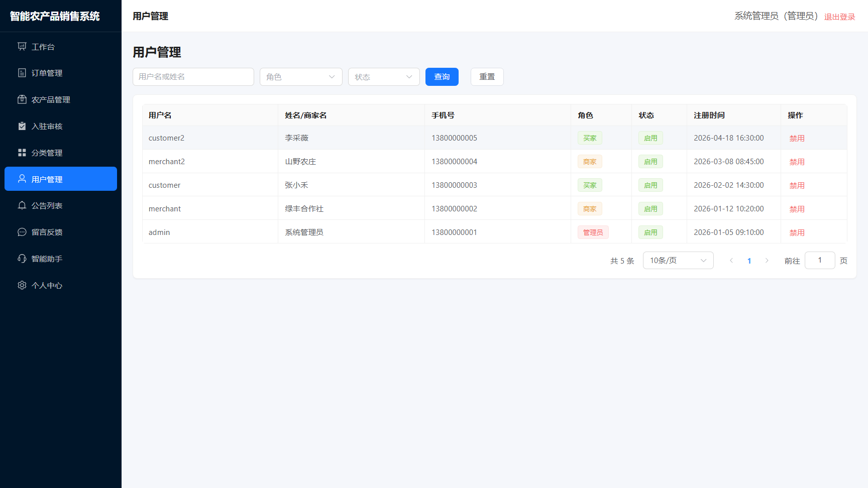Open the 角色 filter dropdown
Image resolution: width=868 pixels, height=488 pixels.
pos(301,77)
